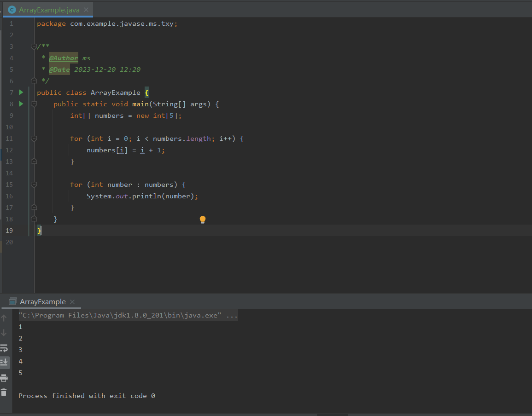Click the @Date Javadoc tag
Image resolution: width=532 pixels, height=416 pixels.
click(59, 69)
